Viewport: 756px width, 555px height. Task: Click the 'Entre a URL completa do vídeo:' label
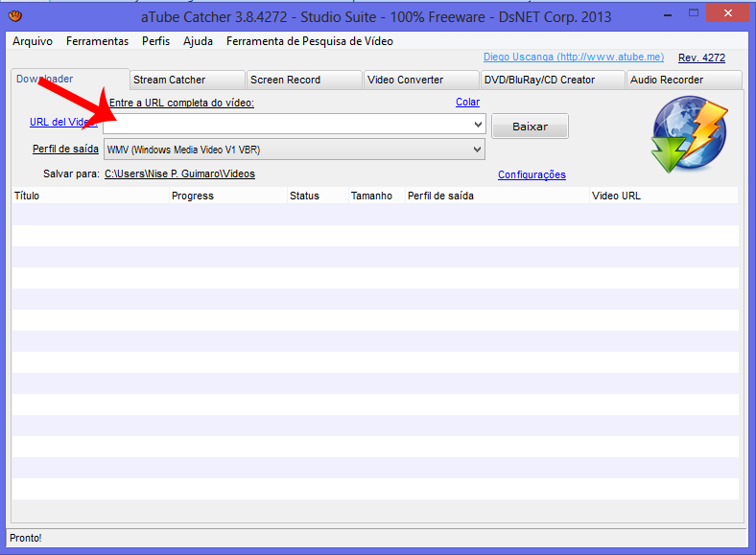(x=181, y=103)
